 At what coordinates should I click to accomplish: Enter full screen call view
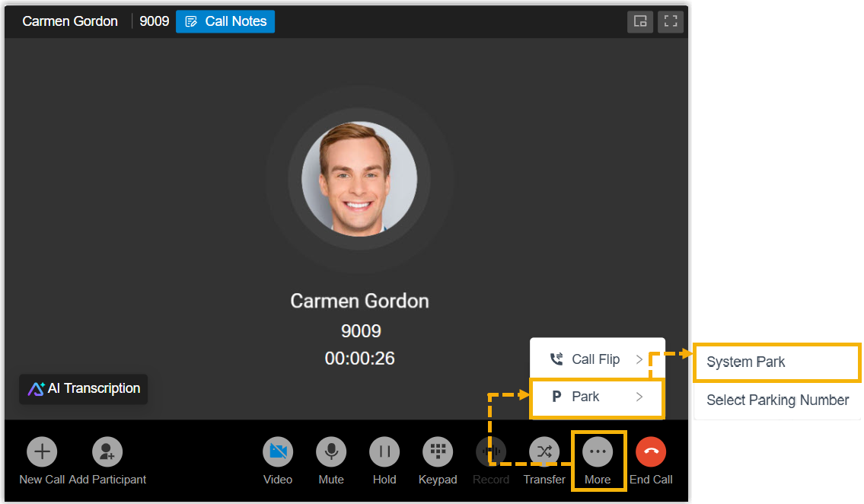tap(671, 21)
